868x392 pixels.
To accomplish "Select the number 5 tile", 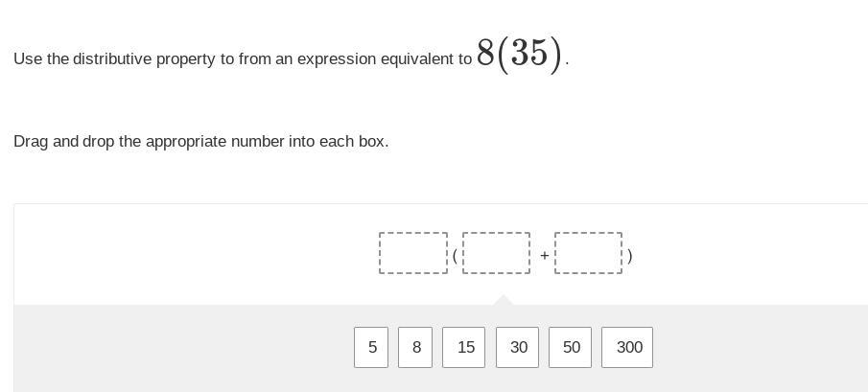I will (371, 347).
